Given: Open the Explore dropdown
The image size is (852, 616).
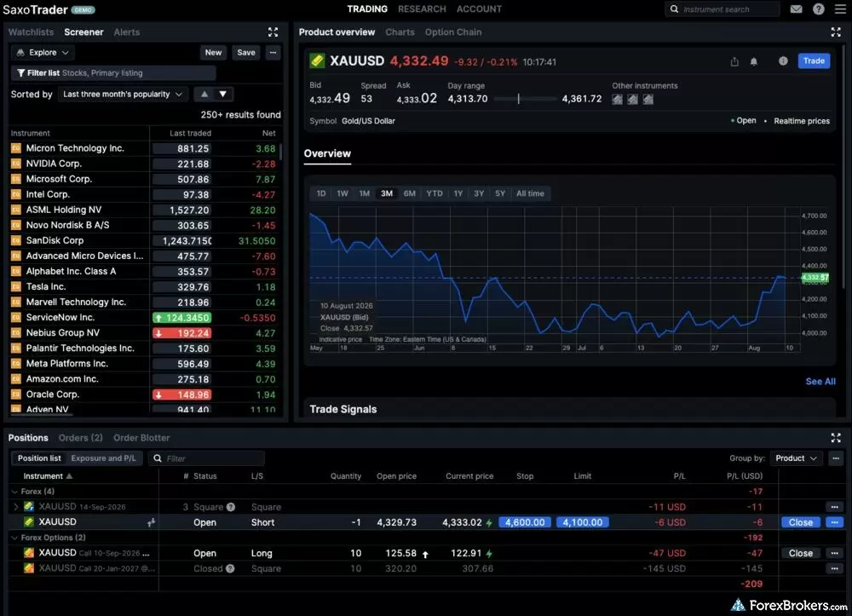Looking at the screenshot, I should [43, 53].
